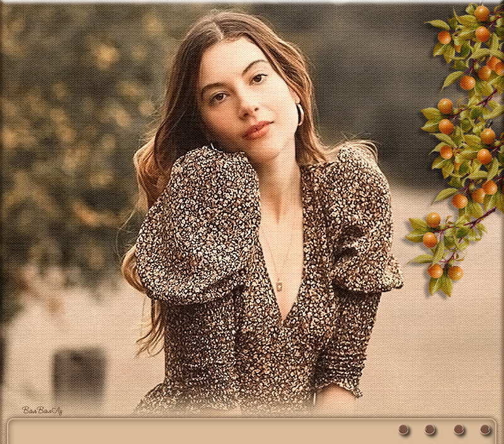Select the third brown round button

pos(459,429)
